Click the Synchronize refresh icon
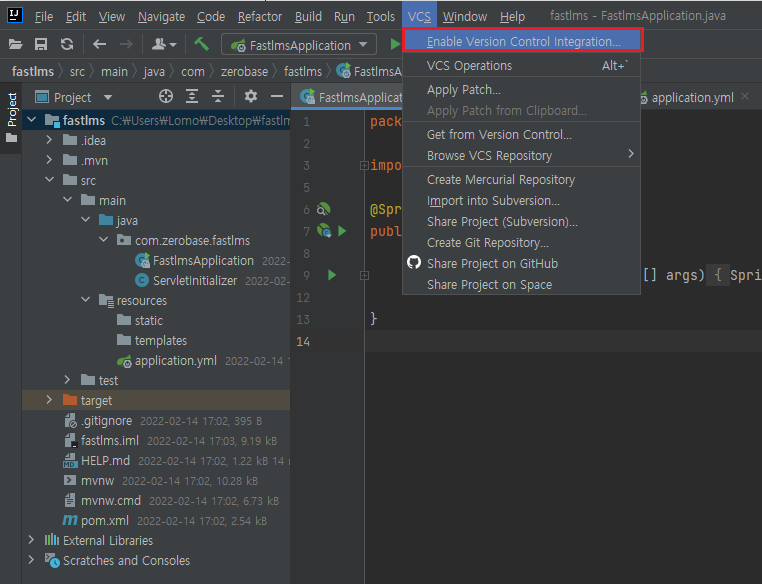 pos(67,45)
